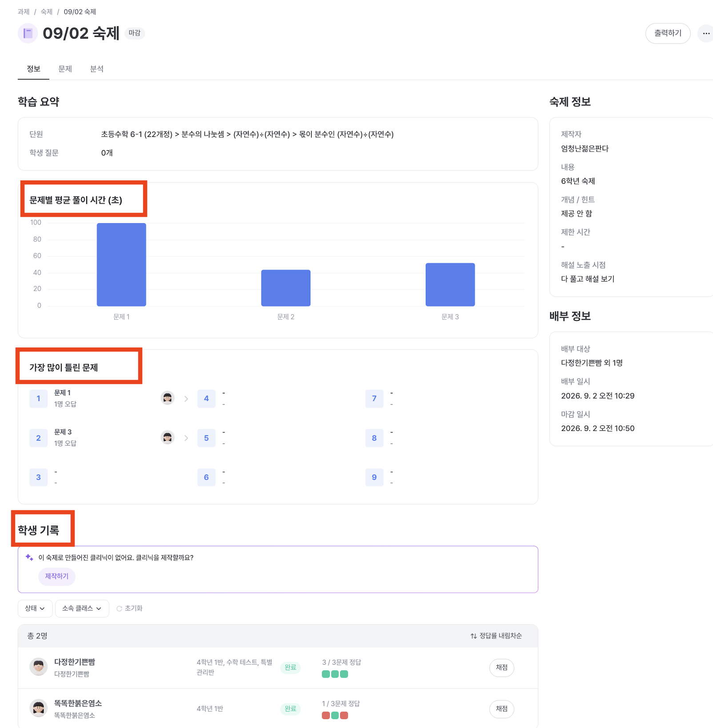Change the 정답률 내림차순 sort order

coord(496,636)
